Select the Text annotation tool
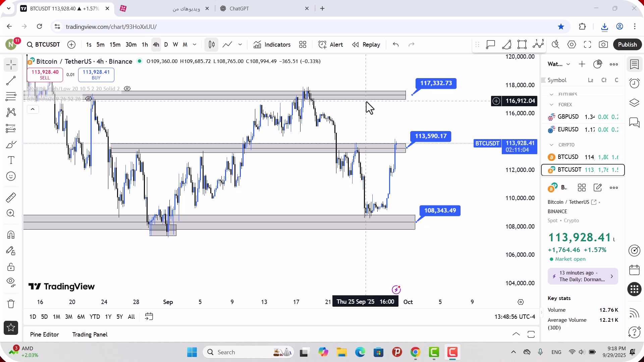Viewport: 644px width, 362px height. [x=11, y=160]
